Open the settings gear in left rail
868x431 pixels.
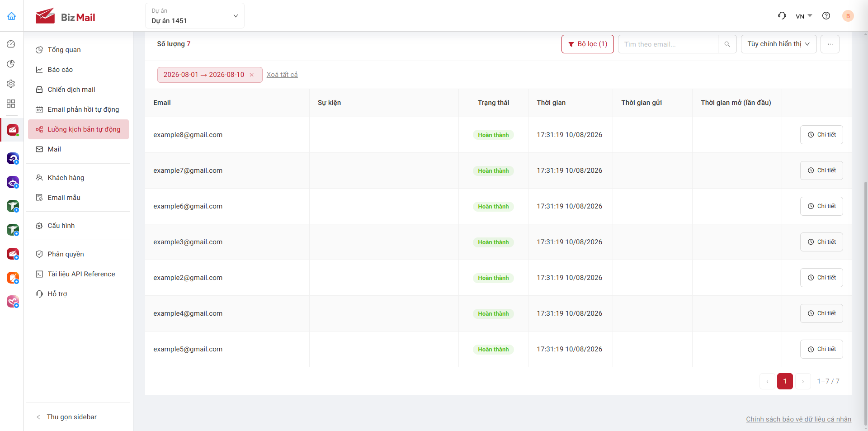(11, 84)
